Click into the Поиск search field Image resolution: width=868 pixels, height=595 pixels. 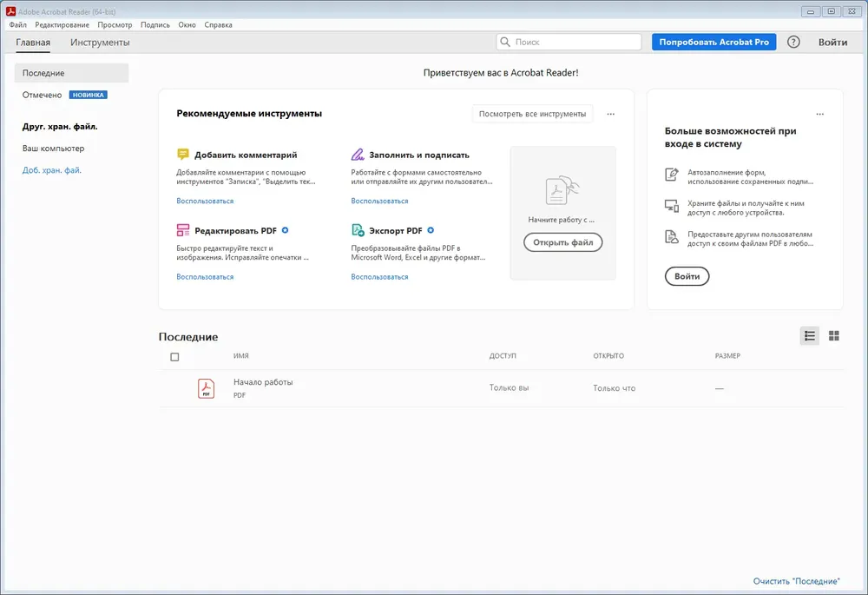569,42
